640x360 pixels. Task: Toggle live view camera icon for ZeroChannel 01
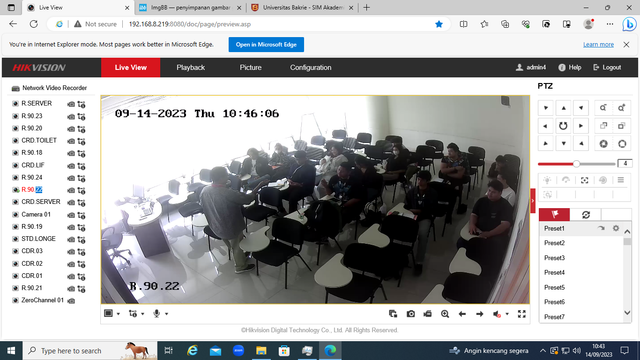[71, 301]
